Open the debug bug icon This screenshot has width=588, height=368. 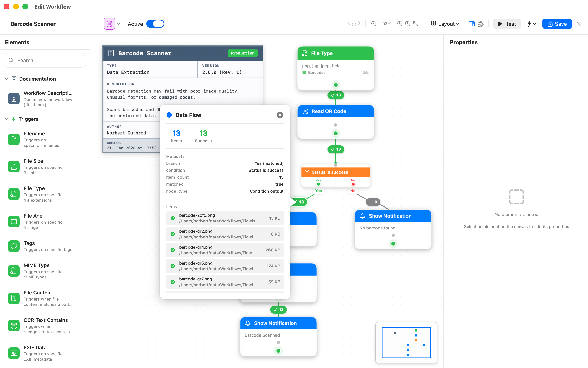481,24
